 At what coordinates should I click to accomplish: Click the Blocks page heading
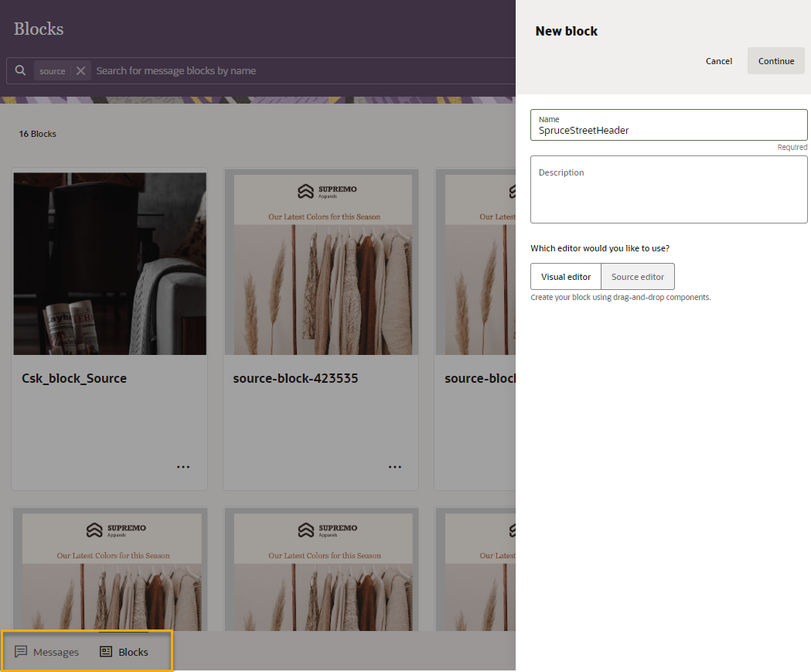pos(39,29)
